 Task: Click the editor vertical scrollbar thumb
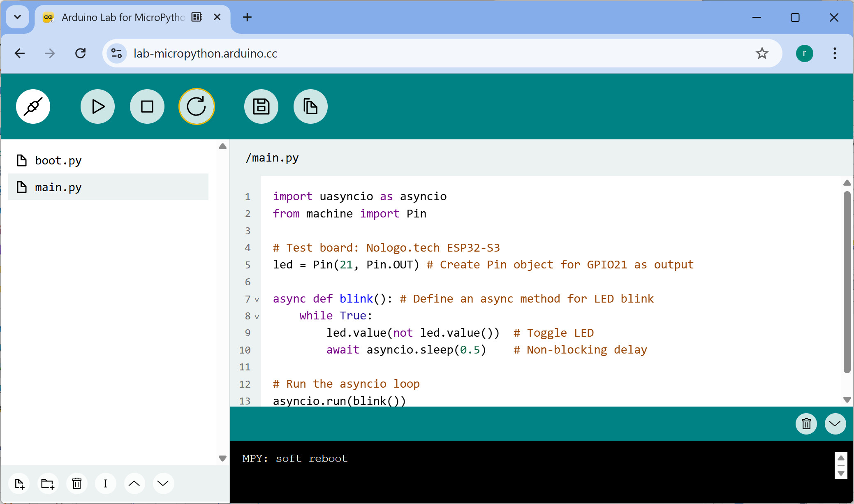pyautogui.click(x=847, y=282)
